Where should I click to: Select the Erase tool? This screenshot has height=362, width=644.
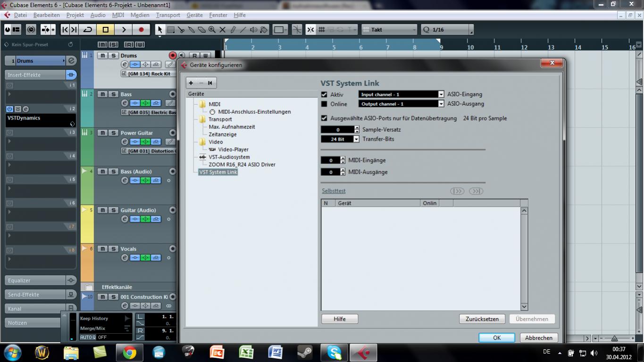click(x=202, y=30)
